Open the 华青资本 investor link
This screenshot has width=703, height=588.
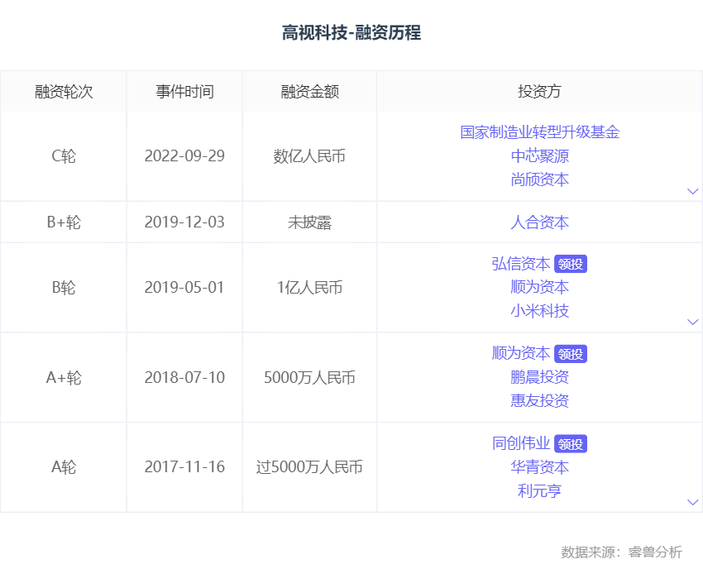pos(540,467)
